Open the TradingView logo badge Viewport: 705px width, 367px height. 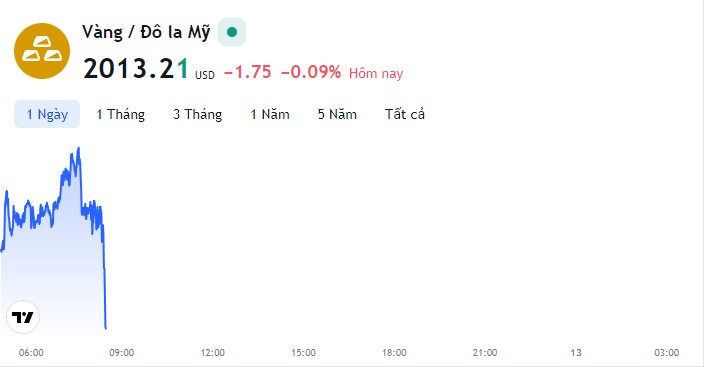tap(23, 317)
